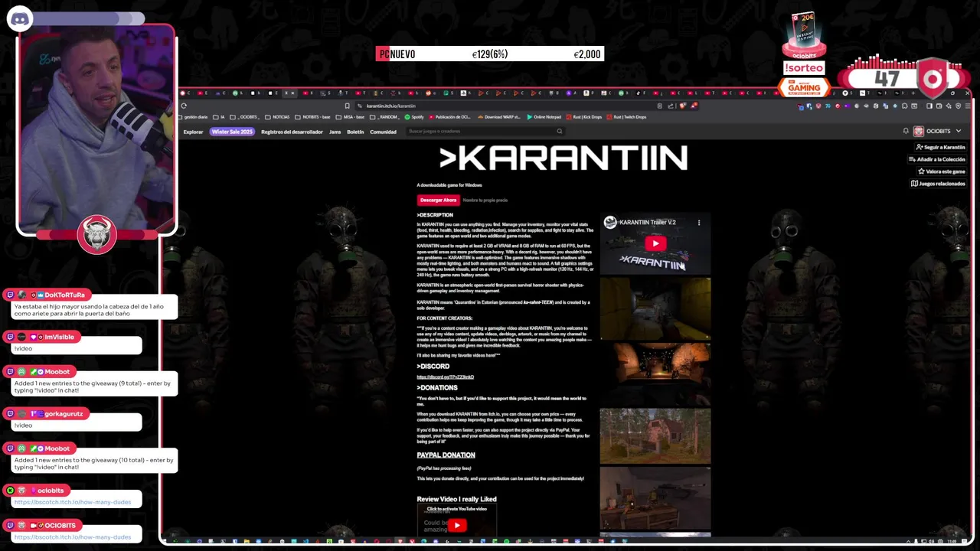Click Añadir a la Colección button
This screenshot has height=551, width=980.
[x=937, y=159]
